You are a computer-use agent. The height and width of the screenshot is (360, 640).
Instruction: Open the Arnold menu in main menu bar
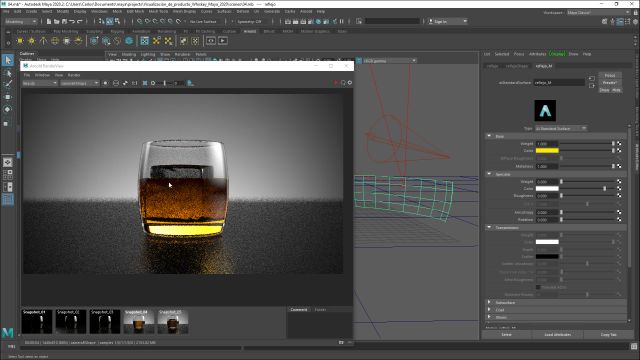[x=306, y=11]
